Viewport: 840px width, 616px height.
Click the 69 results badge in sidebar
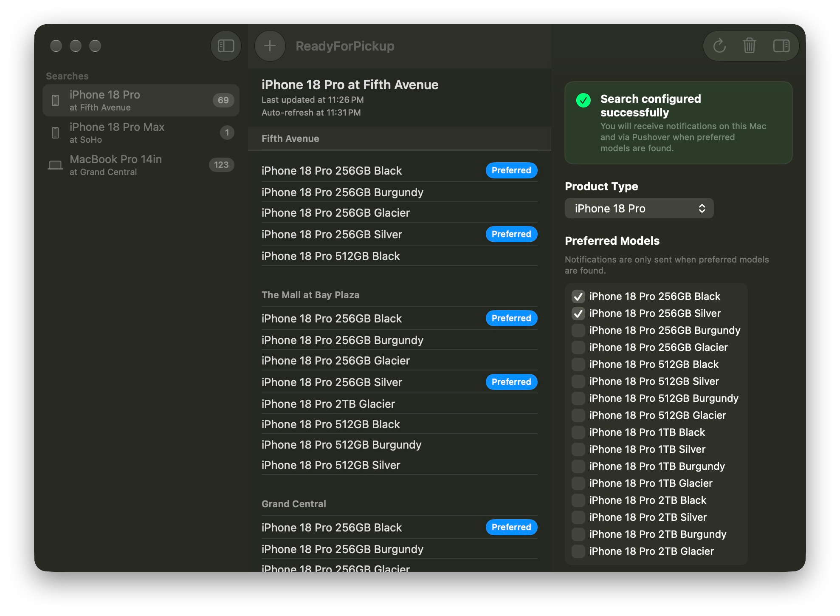(223, 100)
